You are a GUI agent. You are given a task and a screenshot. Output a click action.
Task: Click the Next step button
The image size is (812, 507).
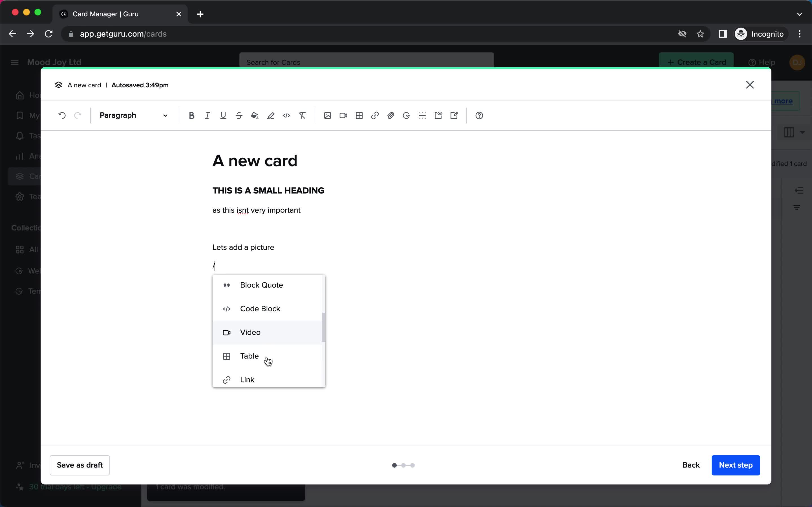pos(735,465)
